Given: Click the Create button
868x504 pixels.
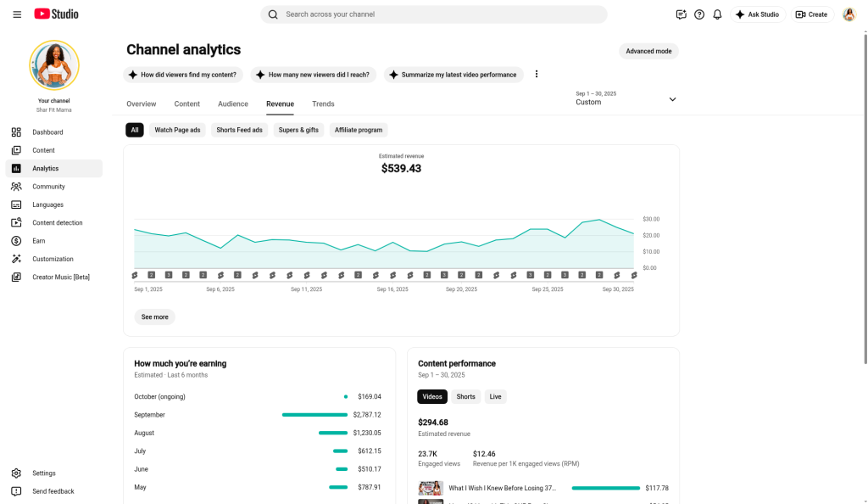Looking at the screenshot, I should [811, 14].
